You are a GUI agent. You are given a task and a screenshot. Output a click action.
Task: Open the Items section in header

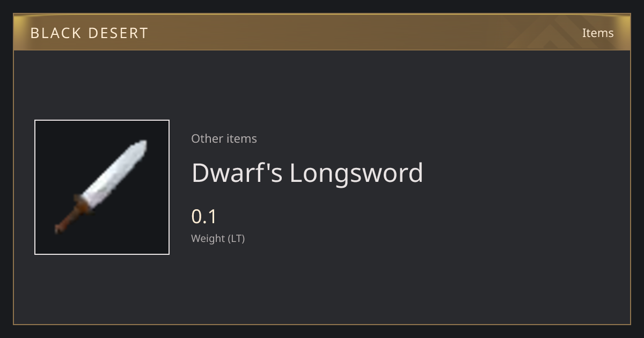click(x=598, y=33)
